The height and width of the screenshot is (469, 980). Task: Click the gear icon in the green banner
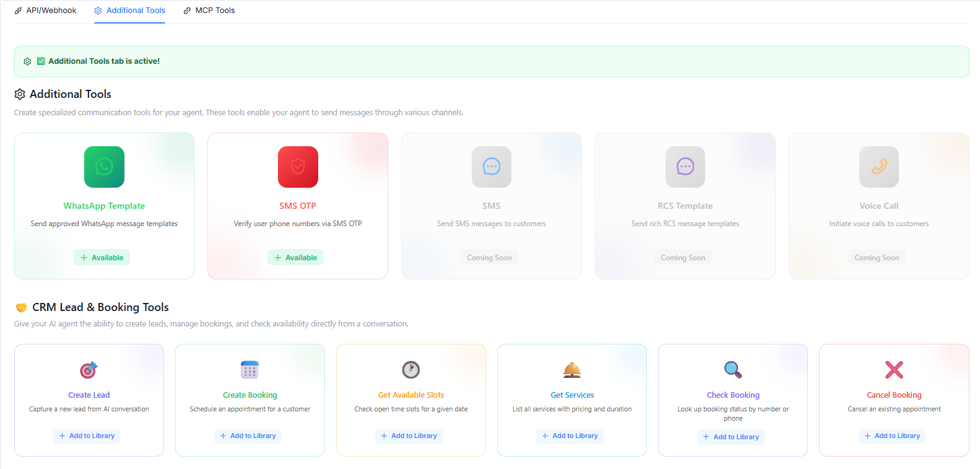point(27,61)
